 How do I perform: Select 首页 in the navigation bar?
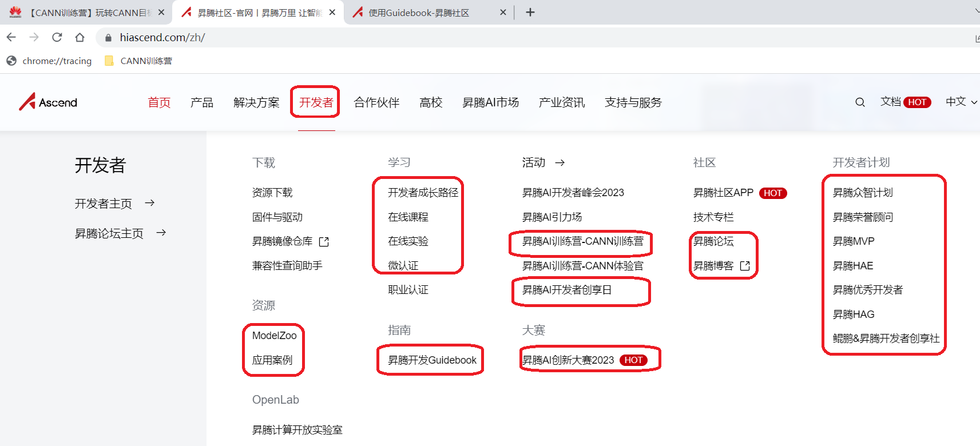pos(159,102)
